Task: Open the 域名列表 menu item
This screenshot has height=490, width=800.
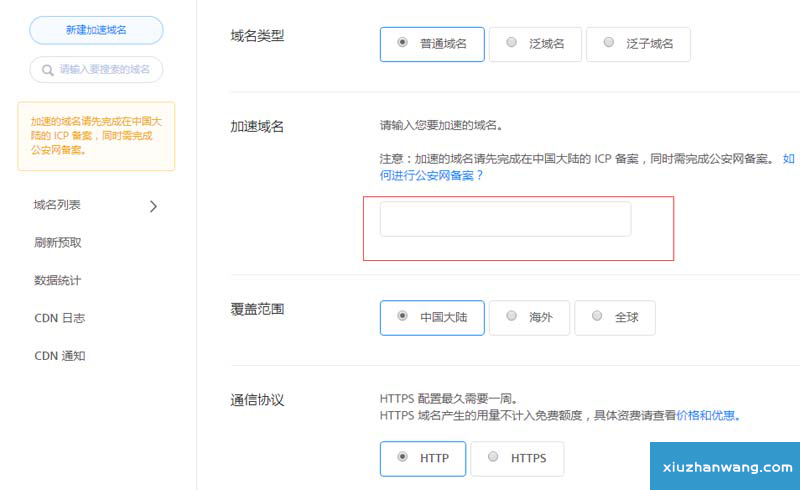Action: point(58,205)
